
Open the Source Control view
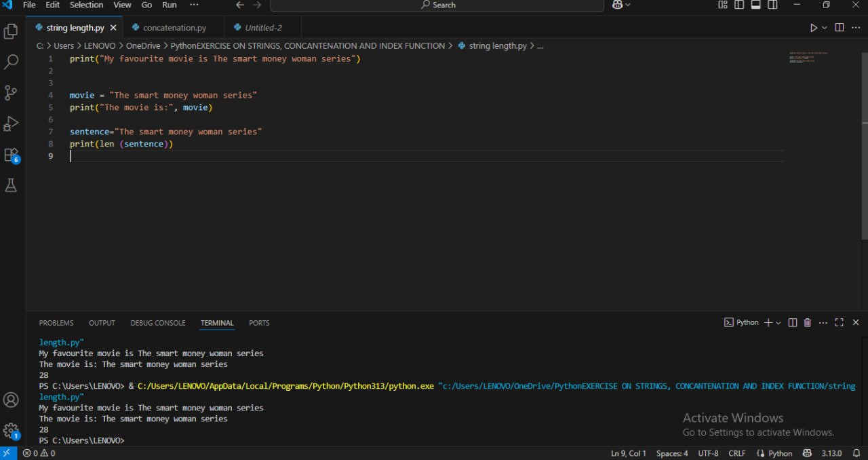point(11,93)
